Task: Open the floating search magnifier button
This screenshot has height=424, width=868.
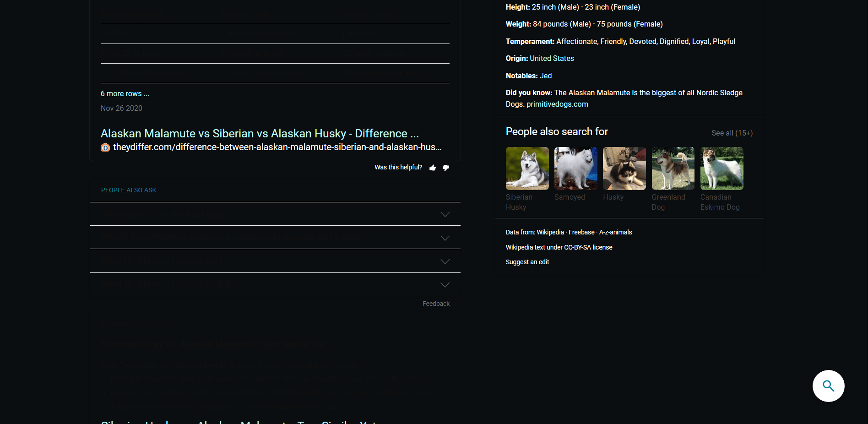Action: [x=828, y=386]
